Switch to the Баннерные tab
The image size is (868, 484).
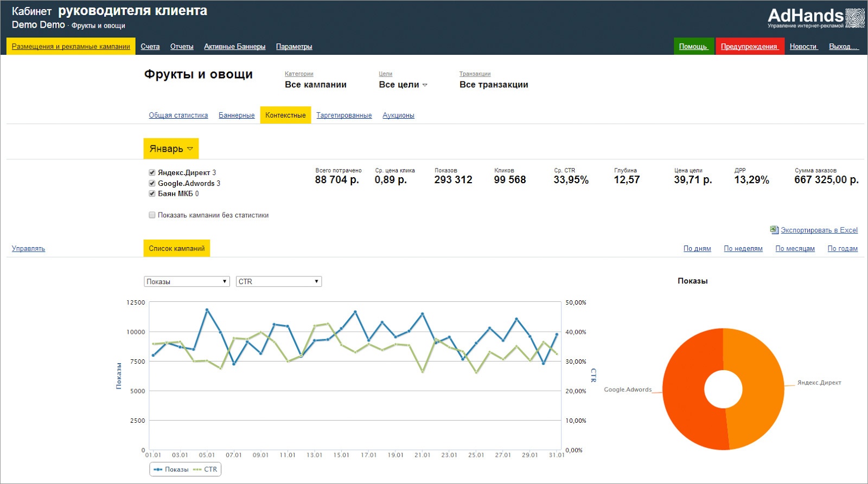tap(237, 115)
